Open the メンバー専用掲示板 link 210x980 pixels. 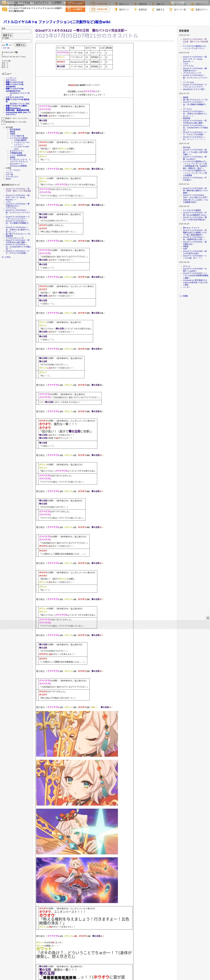coord(18,155)
